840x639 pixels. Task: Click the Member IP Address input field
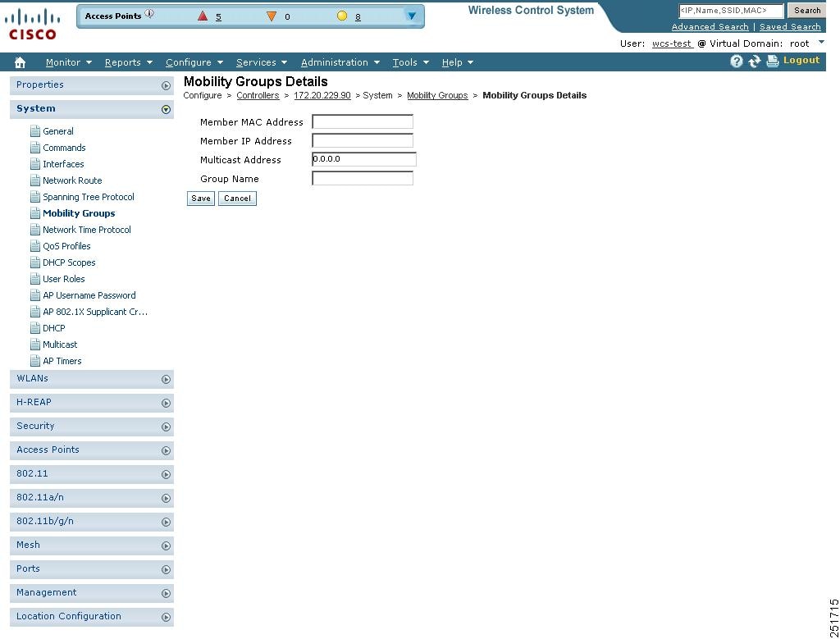point(362,140)
